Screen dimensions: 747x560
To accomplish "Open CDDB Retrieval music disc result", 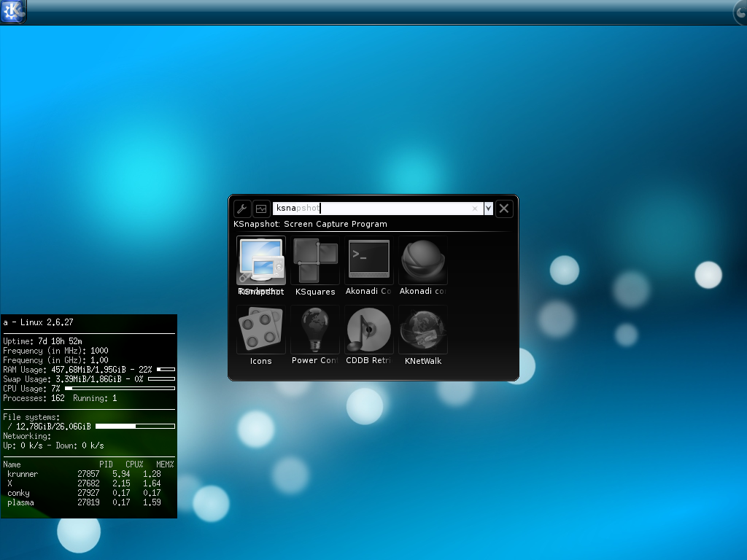I will 368,335.
